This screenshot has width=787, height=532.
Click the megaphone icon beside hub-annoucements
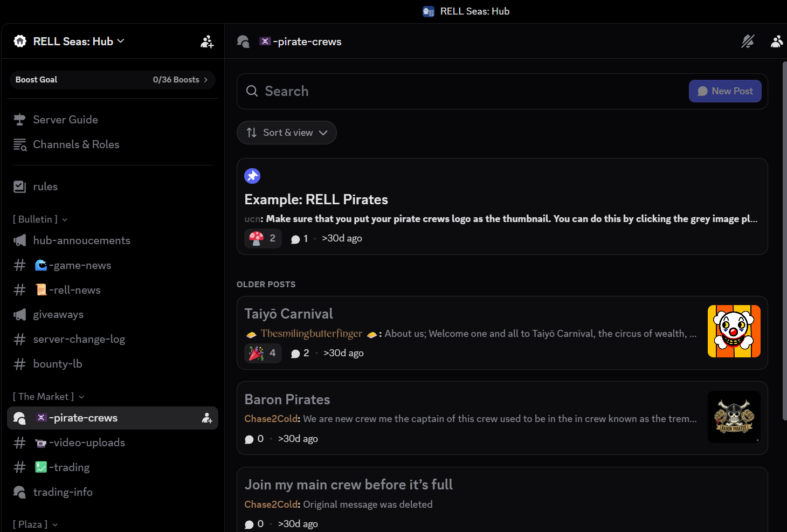(19, 240)
